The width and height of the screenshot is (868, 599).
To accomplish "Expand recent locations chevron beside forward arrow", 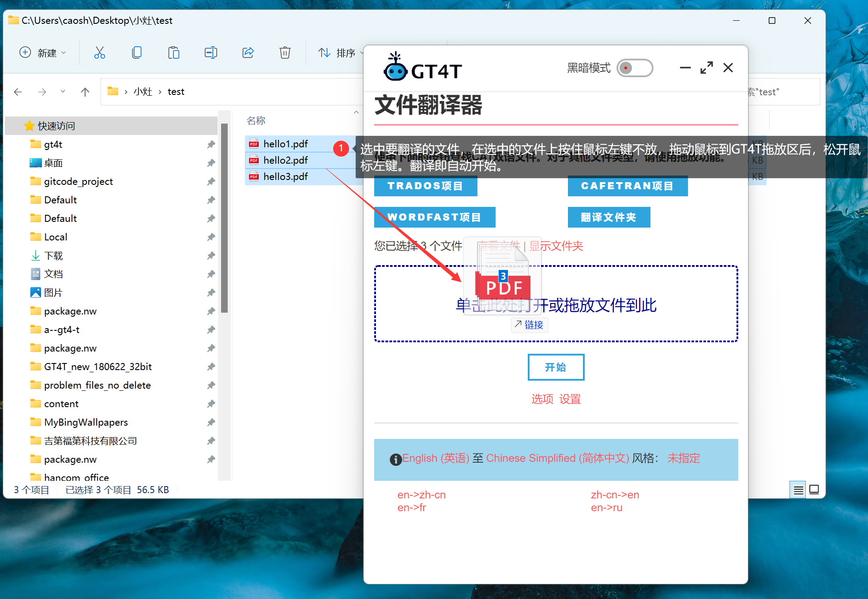I will click(63, 91).
